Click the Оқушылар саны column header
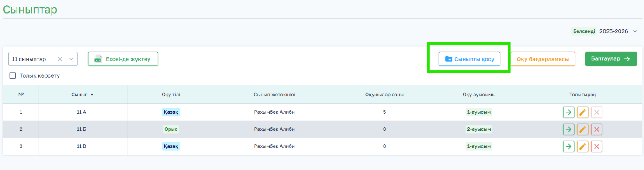The height and width of the screenshot is (170, 644). click(x=384, y=95)
